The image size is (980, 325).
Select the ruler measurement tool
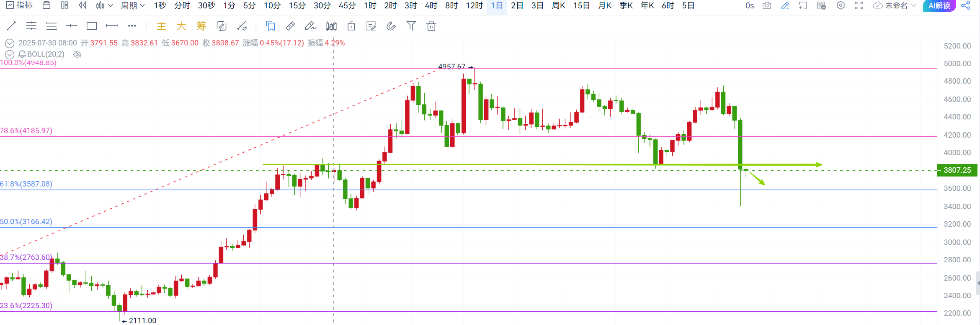tap(290, 26)
